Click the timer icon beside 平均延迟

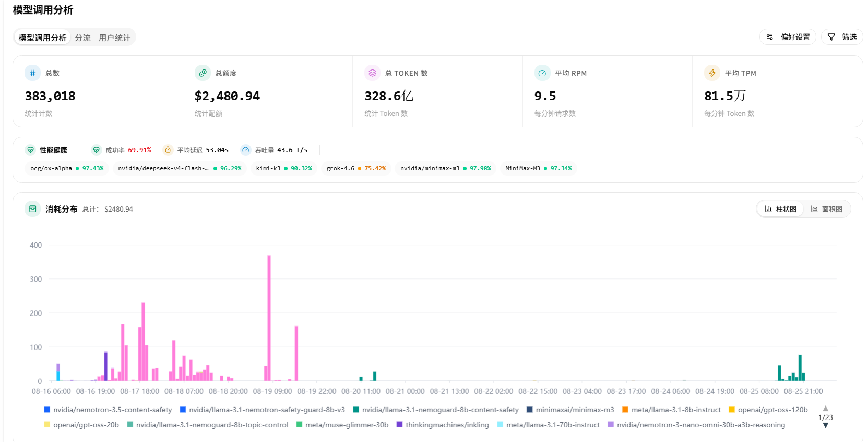coord(168,150)
